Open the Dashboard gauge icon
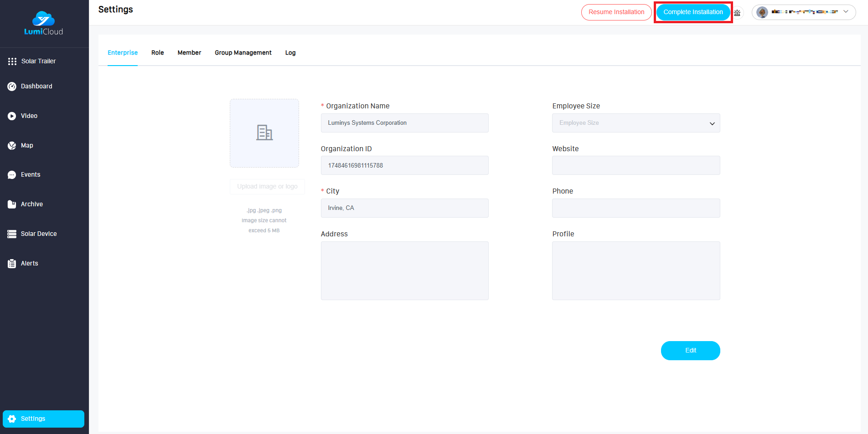 point(12,87)
